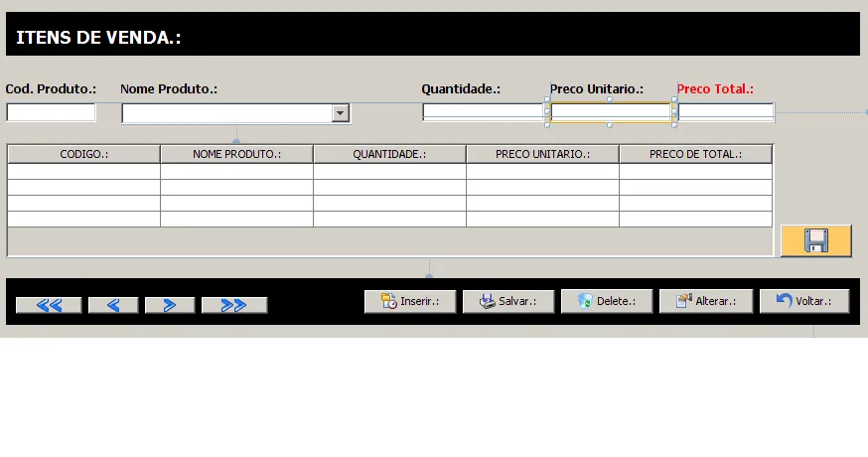The width and height of the screenshot is (868, 457).
Task: Focus the Quantidade input field
Action: pos(483,112)
